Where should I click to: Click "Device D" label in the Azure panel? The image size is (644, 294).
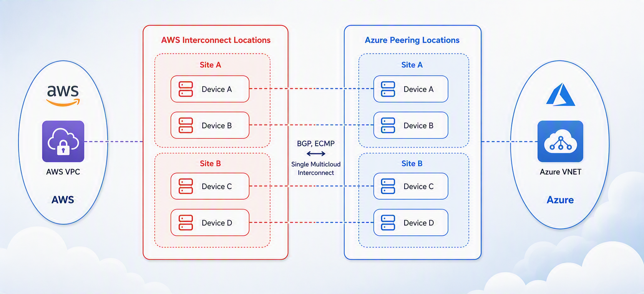tap(419, 223)
